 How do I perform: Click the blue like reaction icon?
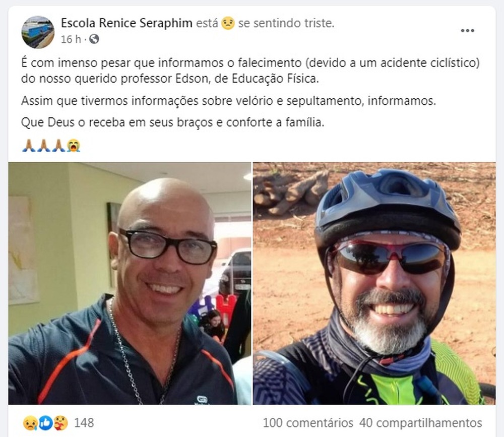point(45,423)
